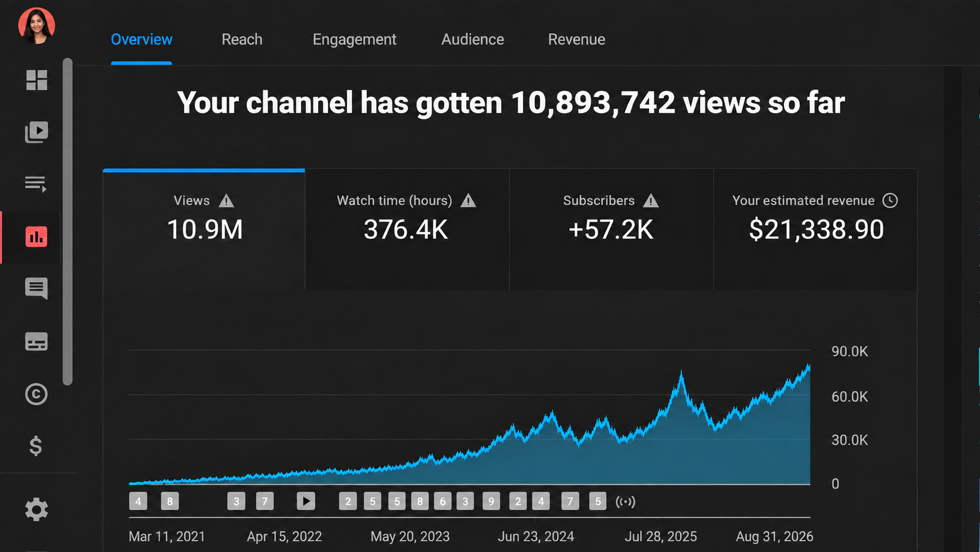The height and width of the screenshot is (552, 980).
Task: Click the warning icon next to Subscribers
Action: click(x=651, y=201)
